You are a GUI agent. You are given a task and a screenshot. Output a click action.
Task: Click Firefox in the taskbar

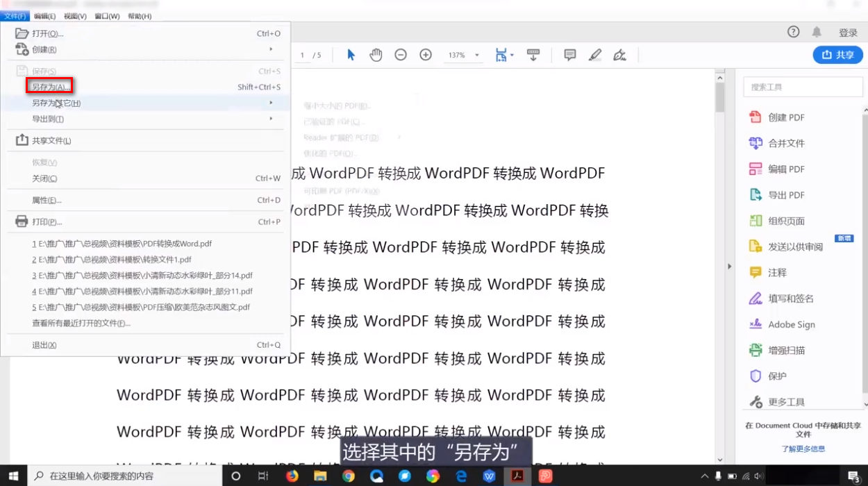292,476
